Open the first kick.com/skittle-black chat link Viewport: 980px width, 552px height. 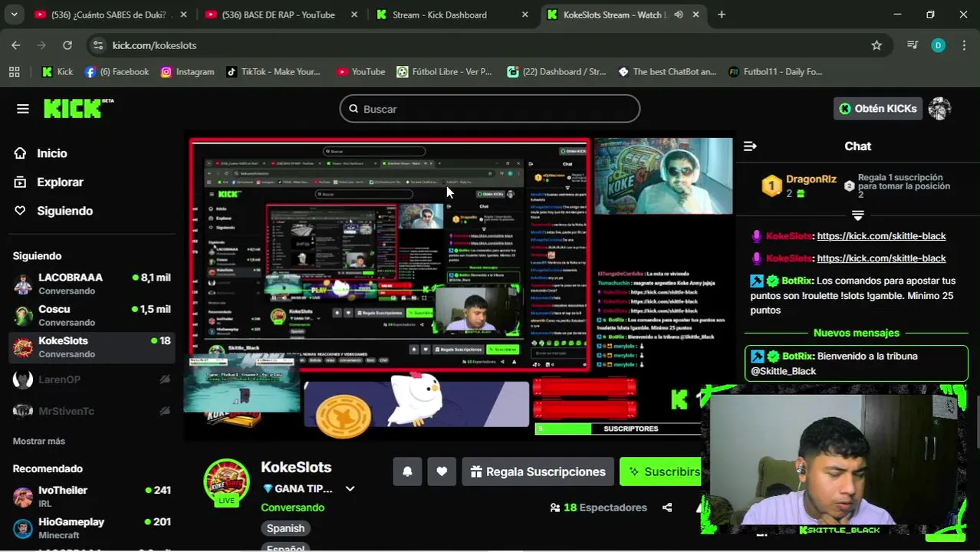(881, 236)
